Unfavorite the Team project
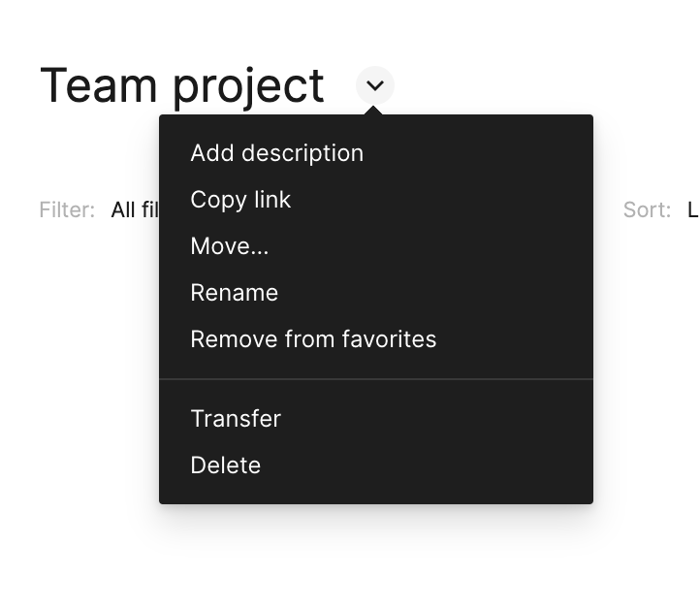 (x=313, y=339)
